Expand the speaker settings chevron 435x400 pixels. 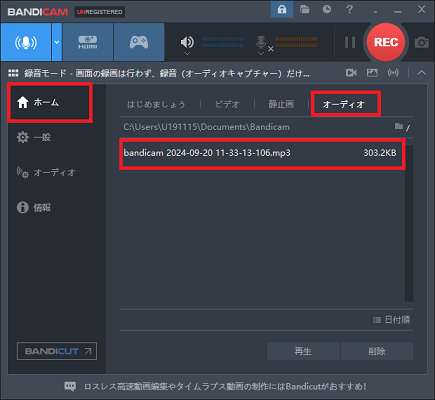187,53
